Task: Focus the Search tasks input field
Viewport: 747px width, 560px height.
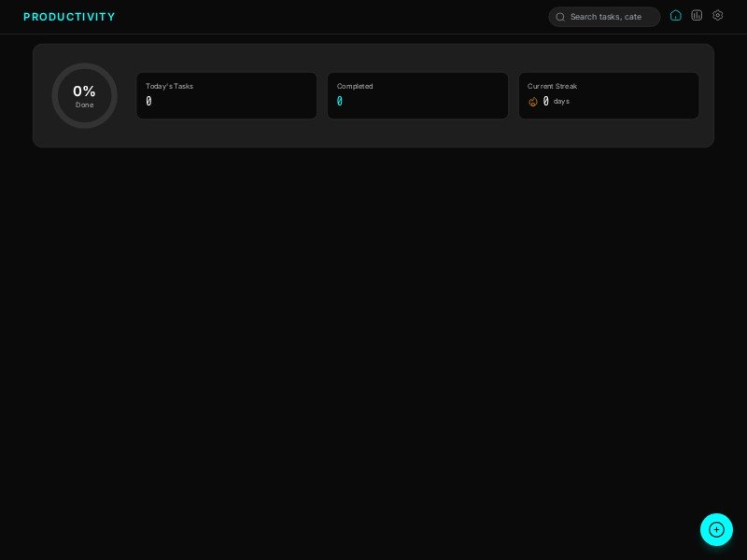Action: [612, 17]
